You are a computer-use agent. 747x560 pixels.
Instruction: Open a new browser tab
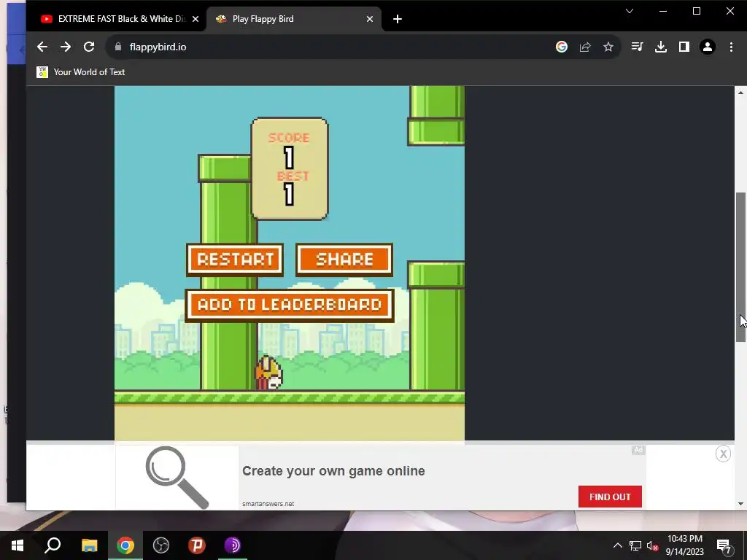point(398,19)
